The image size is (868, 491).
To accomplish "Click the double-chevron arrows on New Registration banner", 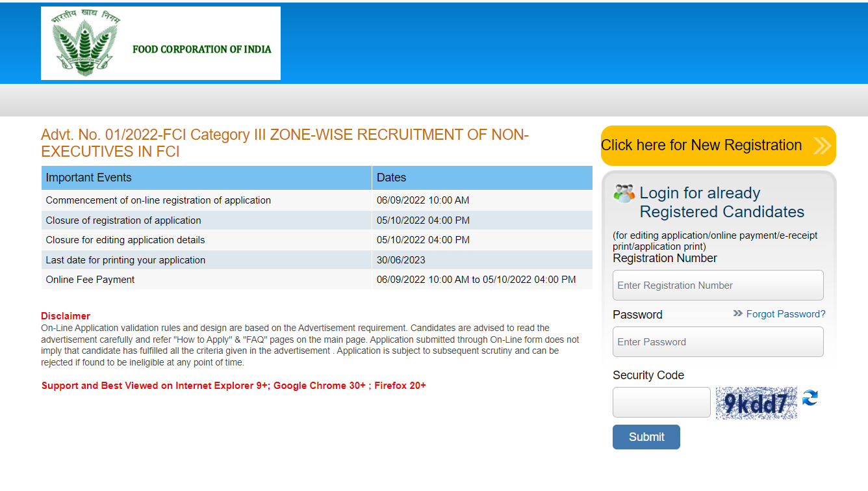I will 821,145.
